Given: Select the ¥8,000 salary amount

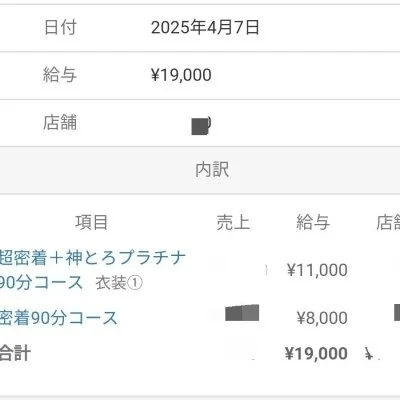Looking at the screenshot, I should coord(322,318).
